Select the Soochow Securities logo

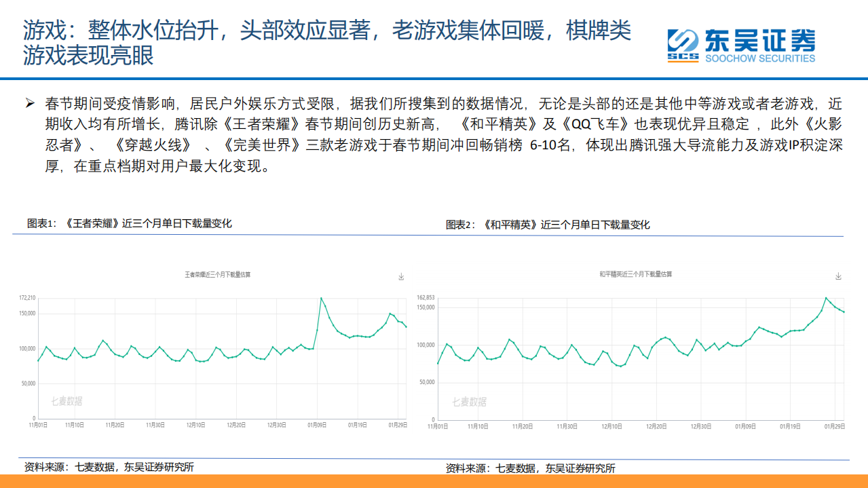[x=742, y=46]
